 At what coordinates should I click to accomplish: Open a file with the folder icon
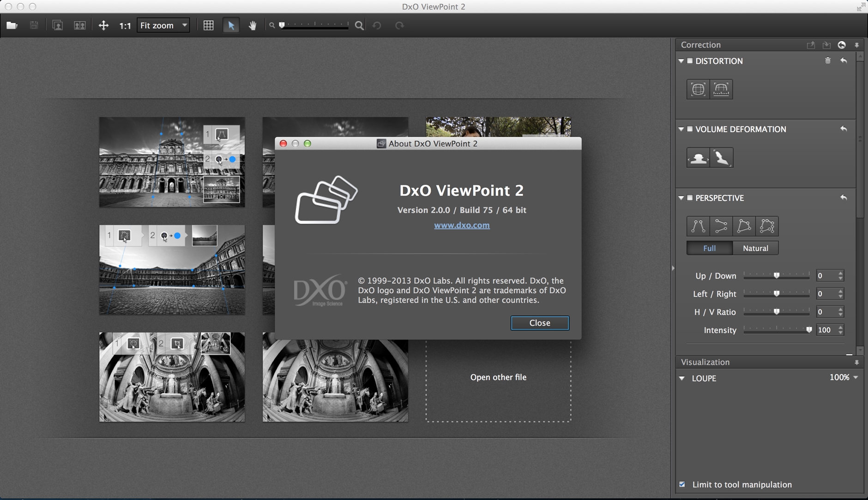[12, 25]
